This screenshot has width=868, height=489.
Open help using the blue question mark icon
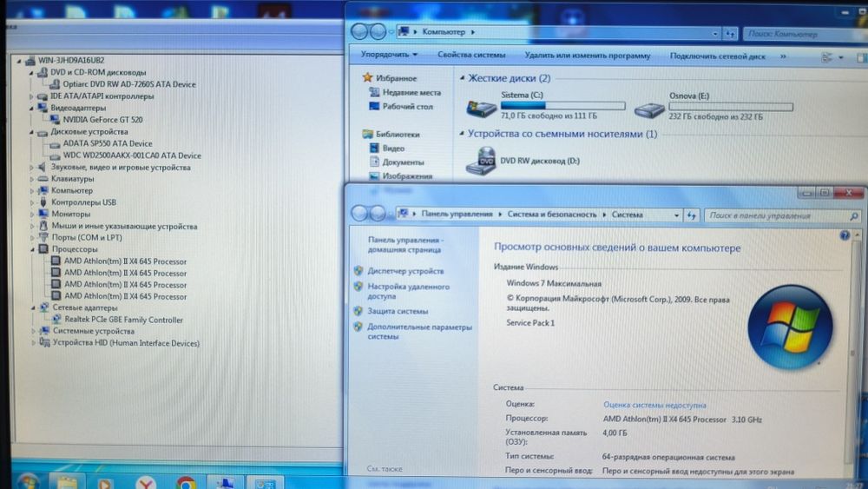[845, 235]
